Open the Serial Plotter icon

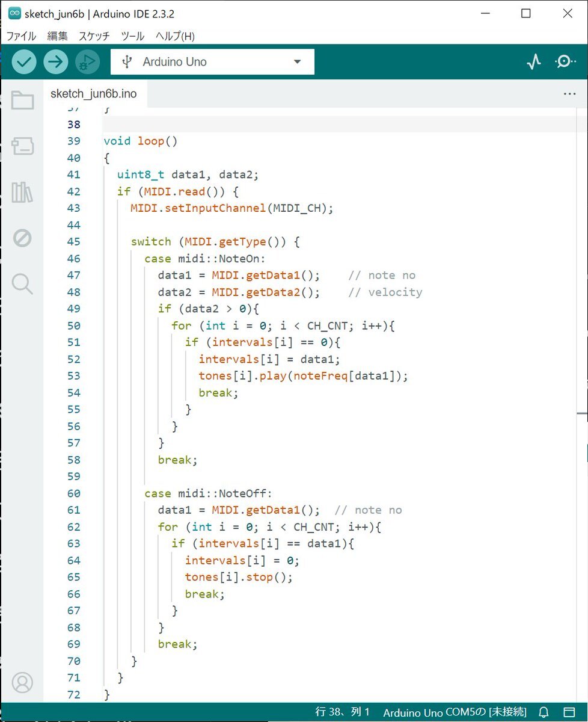click(x=533, y=61)
